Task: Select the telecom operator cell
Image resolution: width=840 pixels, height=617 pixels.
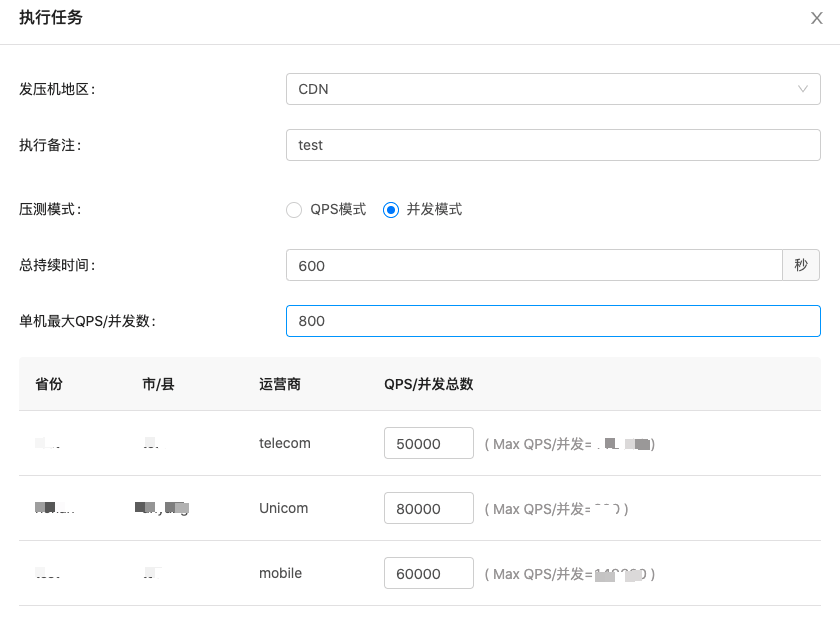Action: [284, 443]
